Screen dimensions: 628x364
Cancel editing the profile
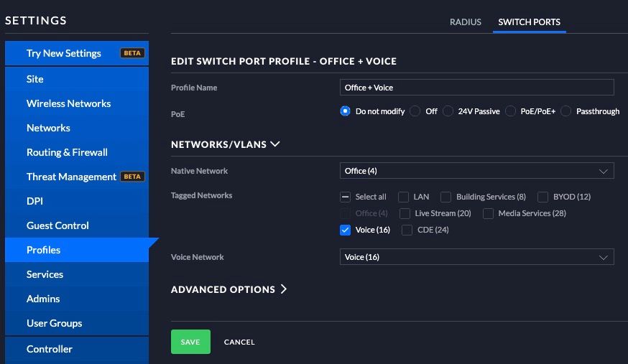point(239,342)
